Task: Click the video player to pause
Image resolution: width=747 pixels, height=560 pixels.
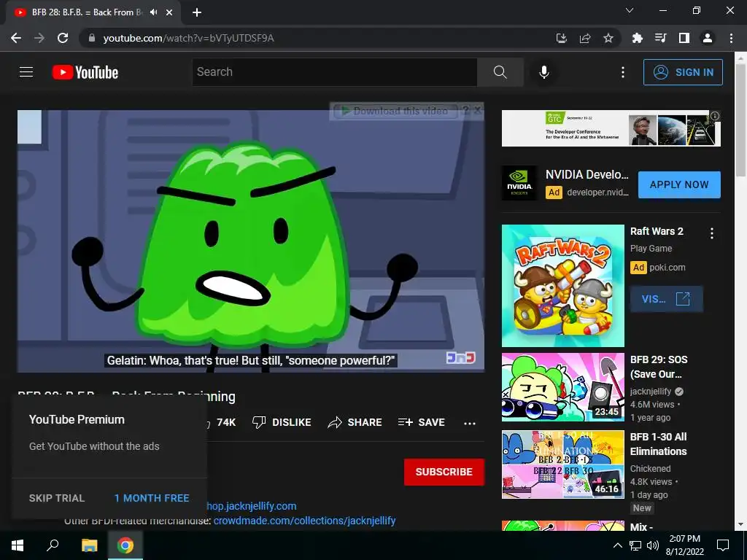Action: 251,241
